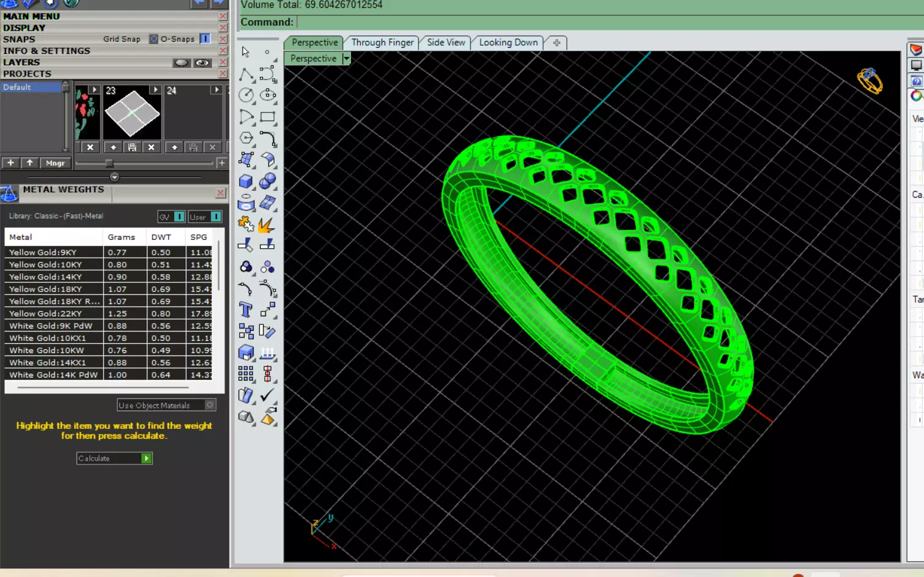Choose the ellipse tool
The image size is (924, 577).
[267, 95]
